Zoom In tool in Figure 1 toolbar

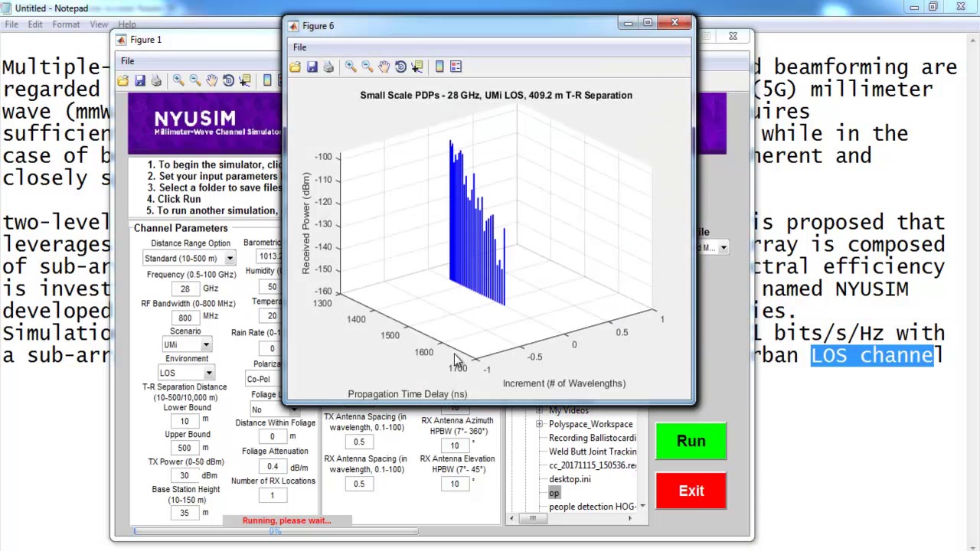point(178,80)
